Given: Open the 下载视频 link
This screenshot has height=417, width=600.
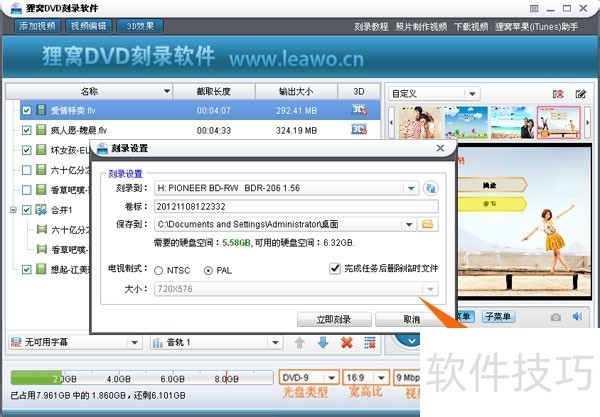Looking at the screenshot, I should (x=471, y=27).
